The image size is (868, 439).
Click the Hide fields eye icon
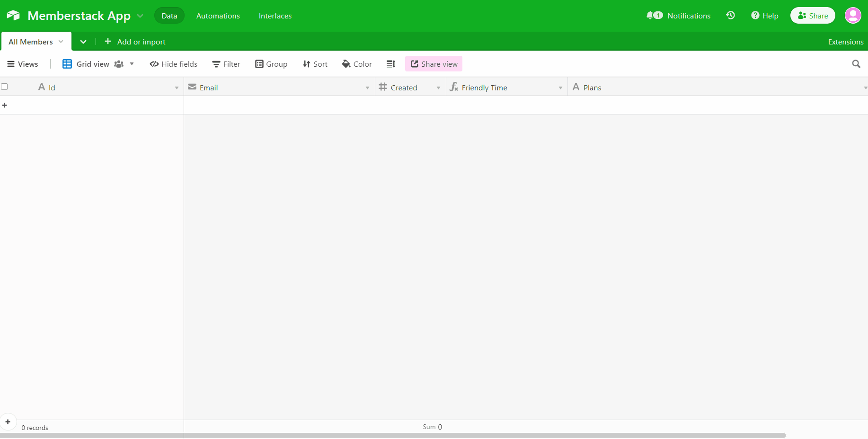click(154, 64)
